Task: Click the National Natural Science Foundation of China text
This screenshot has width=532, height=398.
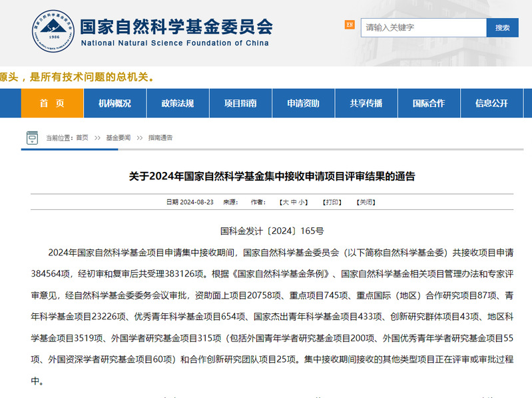Action: pyautogui.click(x=174, y=43)
